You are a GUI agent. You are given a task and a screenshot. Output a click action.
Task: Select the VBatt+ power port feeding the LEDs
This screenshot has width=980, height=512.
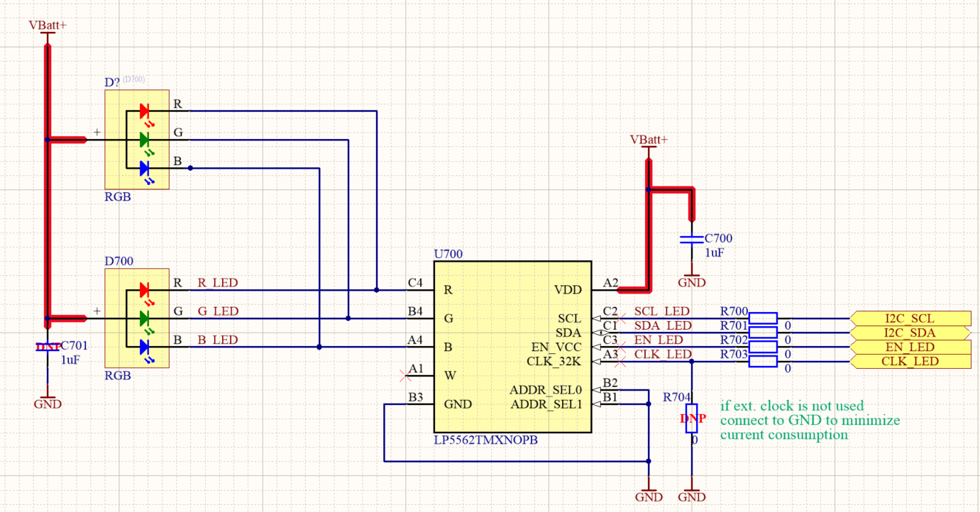(x=48, y=28)
